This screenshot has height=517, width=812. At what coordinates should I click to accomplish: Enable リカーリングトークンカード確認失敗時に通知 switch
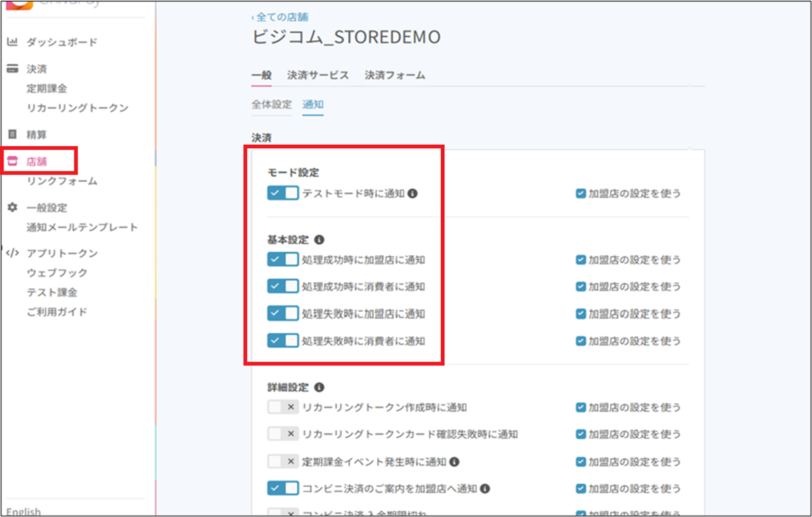[283, 434]
